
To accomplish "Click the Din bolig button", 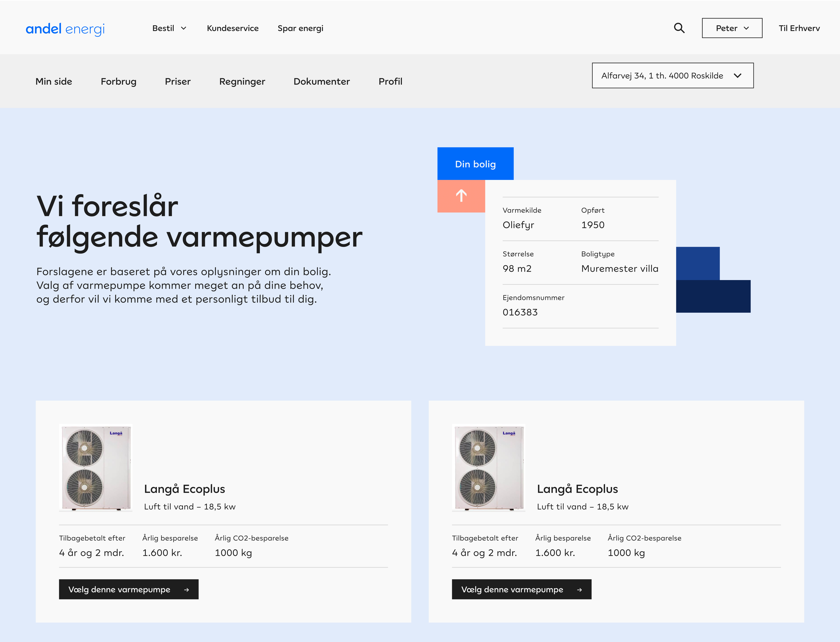I will (475, 163).
